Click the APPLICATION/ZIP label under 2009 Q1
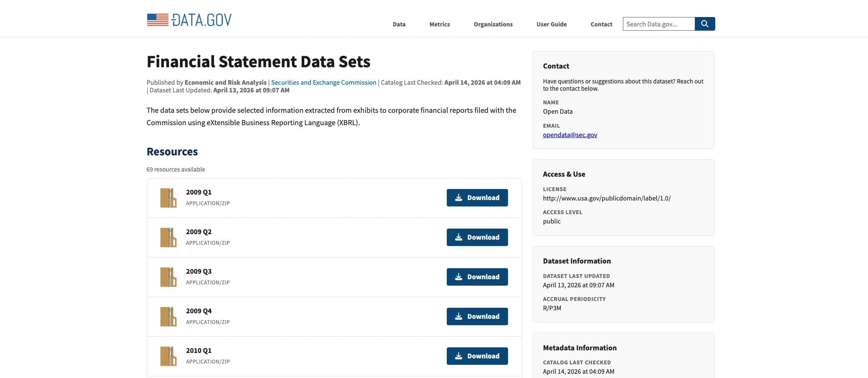Image resolution: width=868 pixels, height=378 pixels. click(208, 203)
